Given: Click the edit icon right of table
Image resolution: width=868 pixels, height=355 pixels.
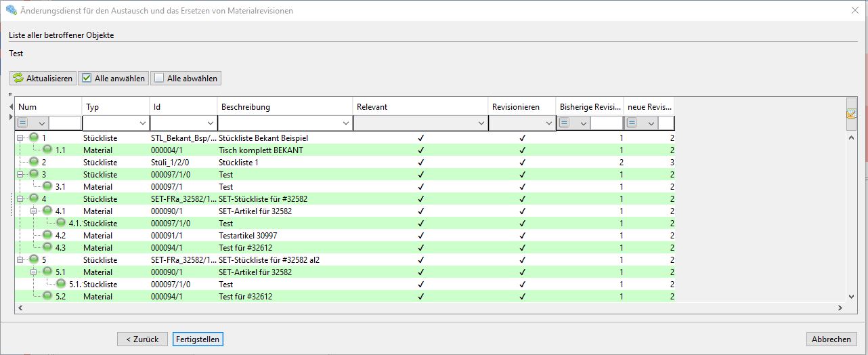Looking at the screenshot, I should tap(851, 114).
